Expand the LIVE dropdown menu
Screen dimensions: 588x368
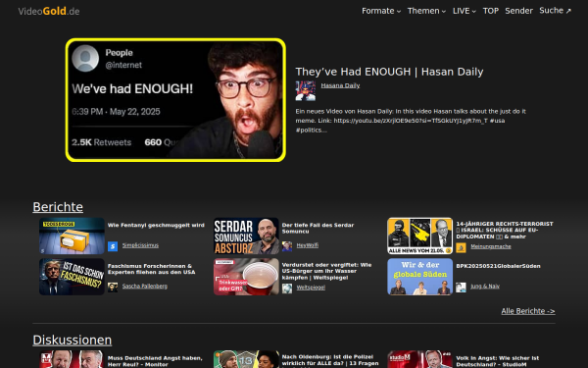tap(465, 11)
